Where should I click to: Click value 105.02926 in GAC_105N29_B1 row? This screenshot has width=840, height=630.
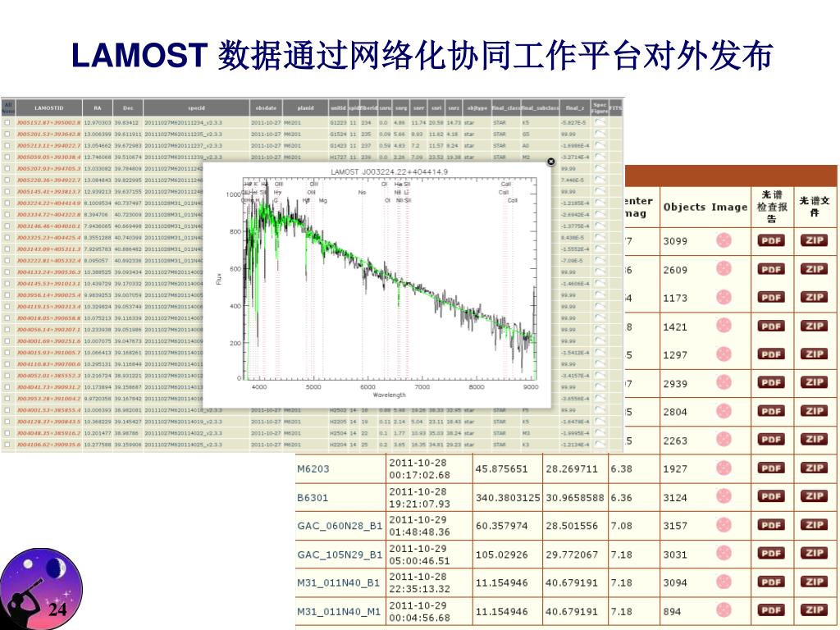point(501,555)
